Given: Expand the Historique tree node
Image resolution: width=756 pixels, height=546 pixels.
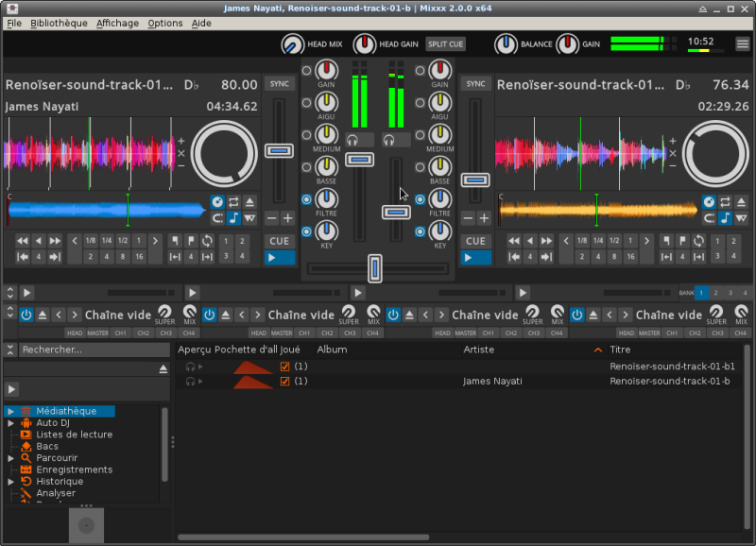Looking at the screenshot, I should pos(9,482).
